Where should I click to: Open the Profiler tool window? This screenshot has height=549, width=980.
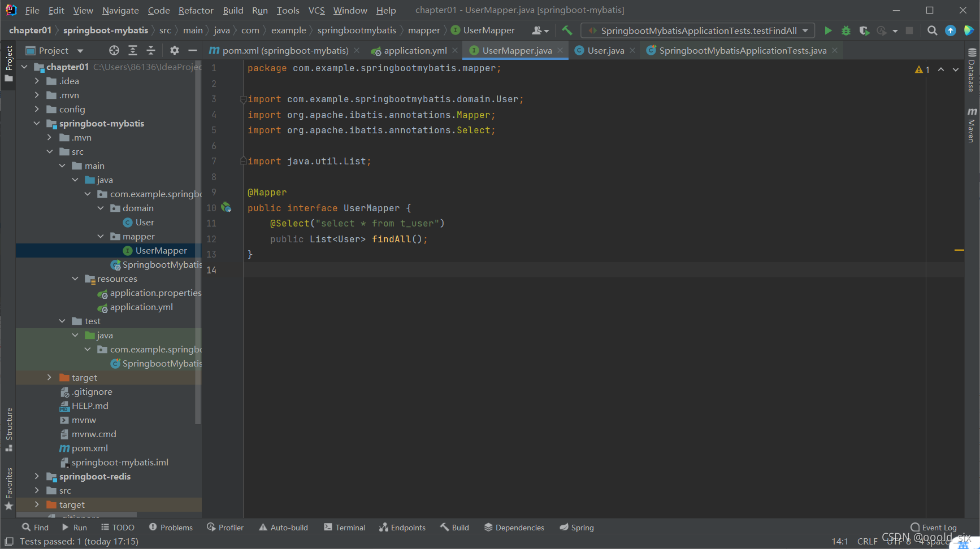coord(226,528)
